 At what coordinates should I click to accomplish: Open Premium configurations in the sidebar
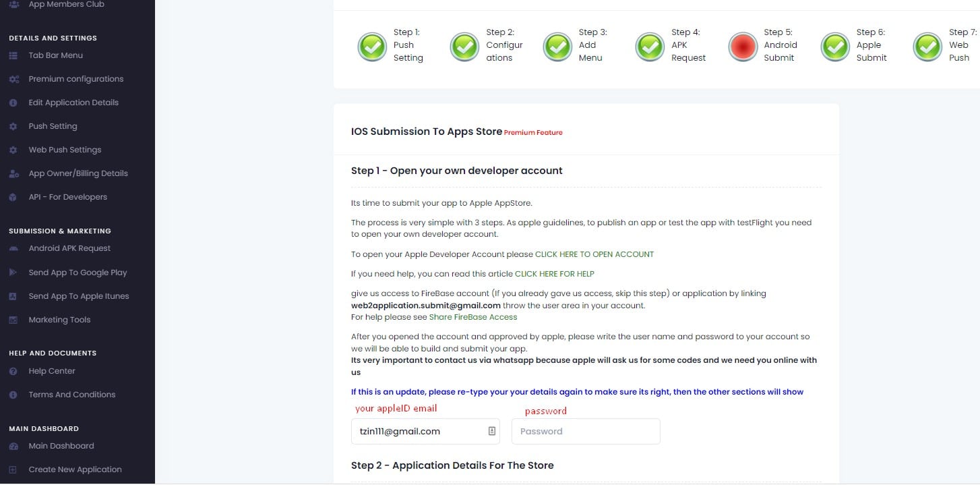point(75,79)
